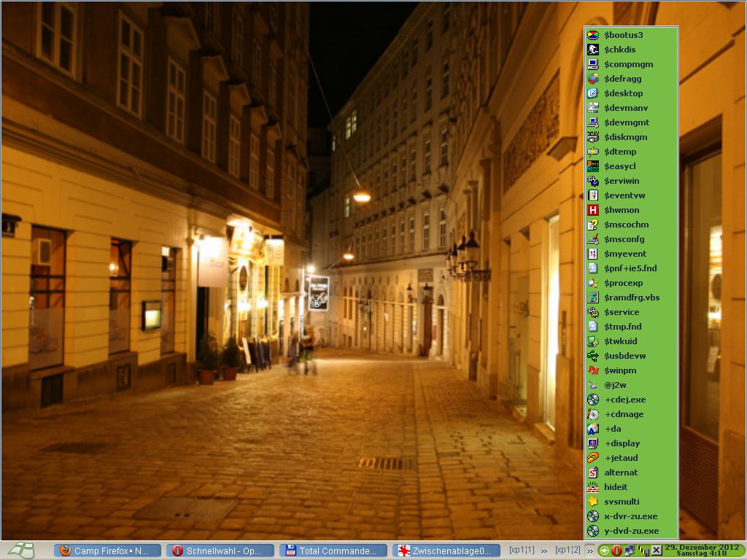The width and height of the screenshot is (747, 560).
Task: Open the $usbdevw USB icon entry
Action: (593, 356)
